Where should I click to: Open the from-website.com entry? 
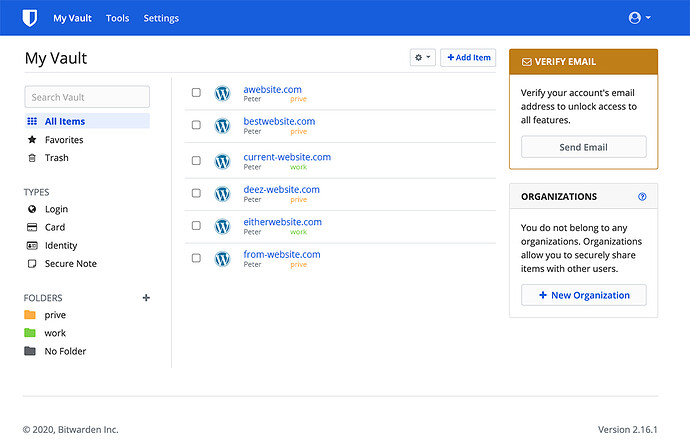coord(282,254)
